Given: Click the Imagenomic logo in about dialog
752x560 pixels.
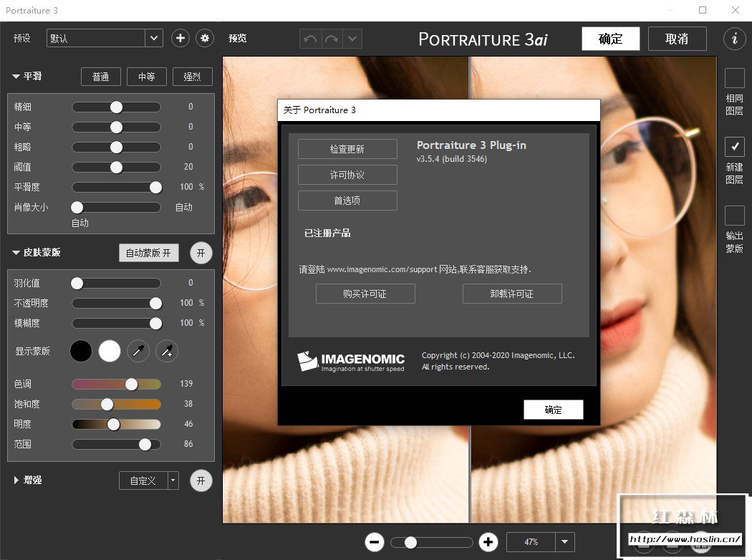Looking at the screenshot, I should pos(351,362).
